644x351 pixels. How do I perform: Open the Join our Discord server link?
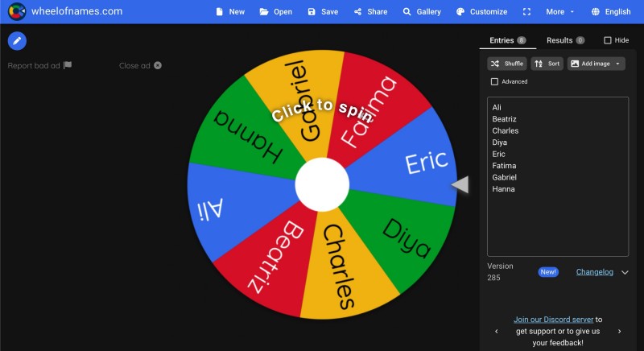[x=553, y=320]
